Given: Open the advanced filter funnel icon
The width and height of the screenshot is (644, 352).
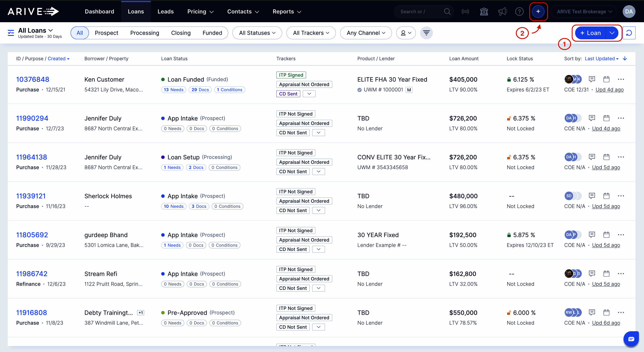Looking at the screenshot, I should pyautogui.click(x=426, y=33).
